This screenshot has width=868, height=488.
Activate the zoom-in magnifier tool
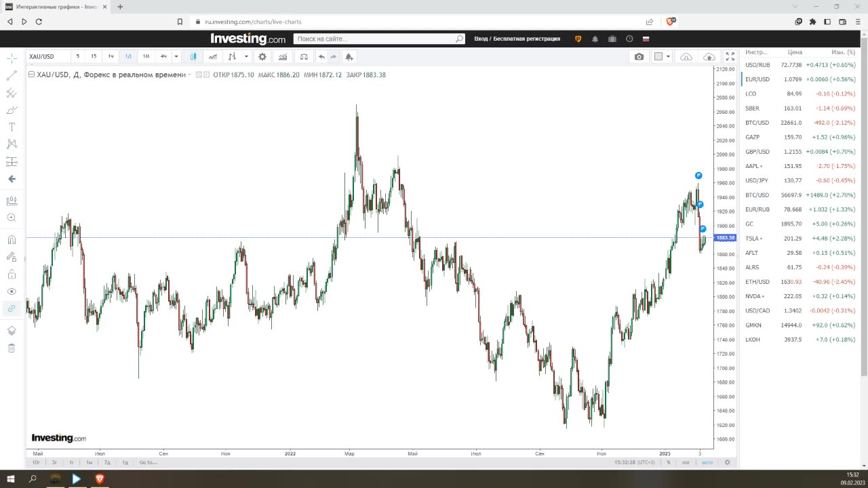coord(12,218)
